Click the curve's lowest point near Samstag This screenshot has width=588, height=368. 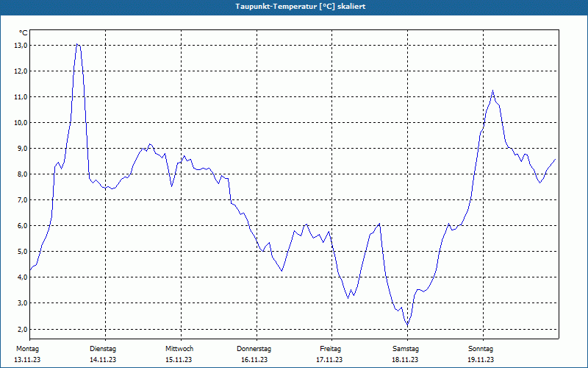pos(408,325)
